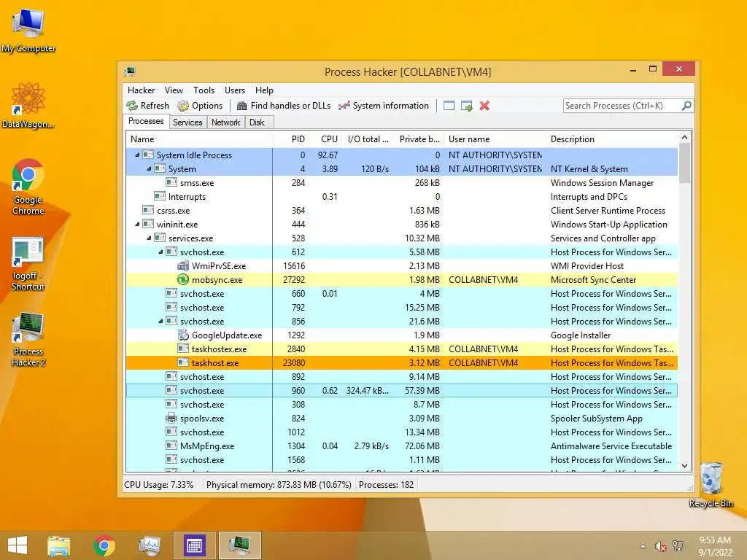The image size is (747, 560).
Task: Open Find handles or DLLs
Action: [284, 106]
